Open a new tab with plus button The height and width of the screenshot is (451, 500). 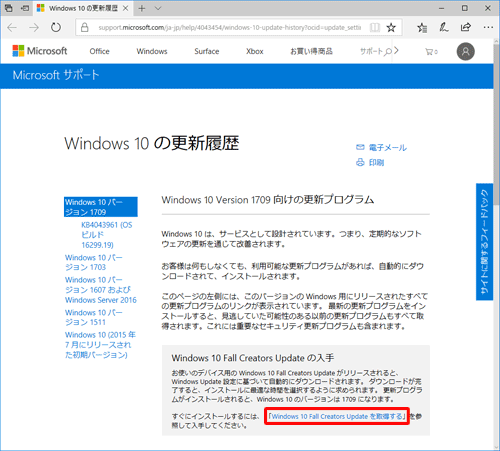pyautogui.click(x=142, y=8)
